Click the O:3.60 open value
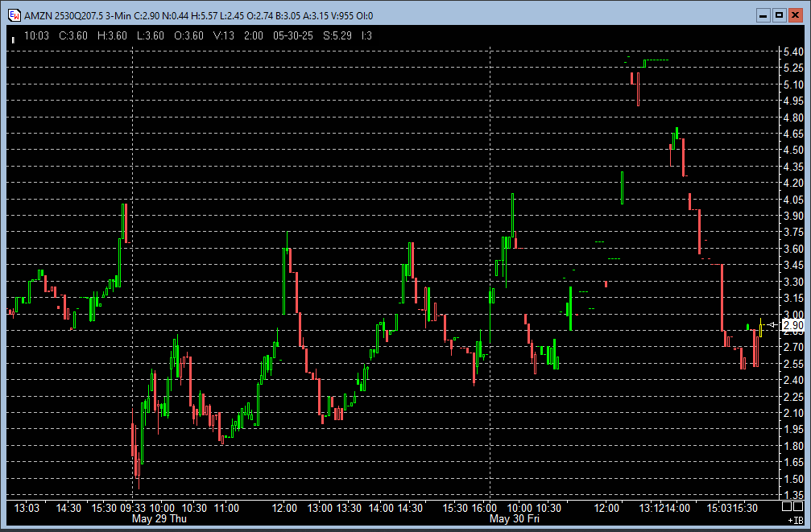This screenshot has width=811, height=532. tap(188, 35)
